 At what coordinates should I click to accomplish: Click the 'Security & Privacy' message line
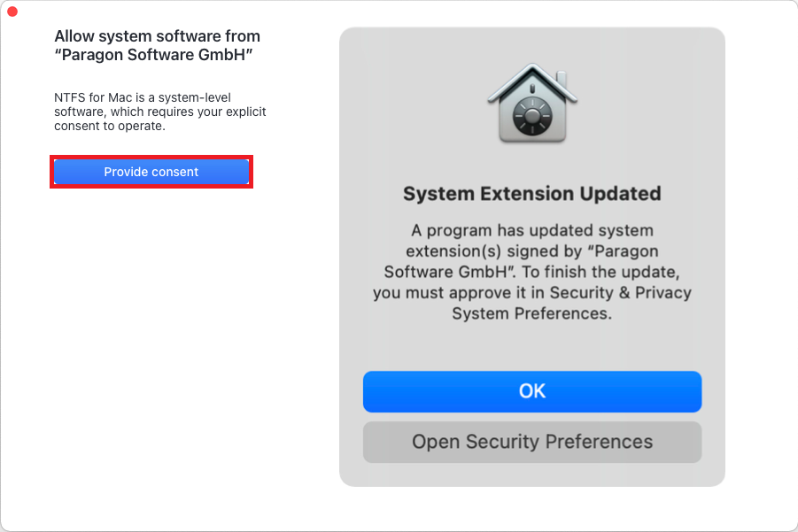coord(531,293)
